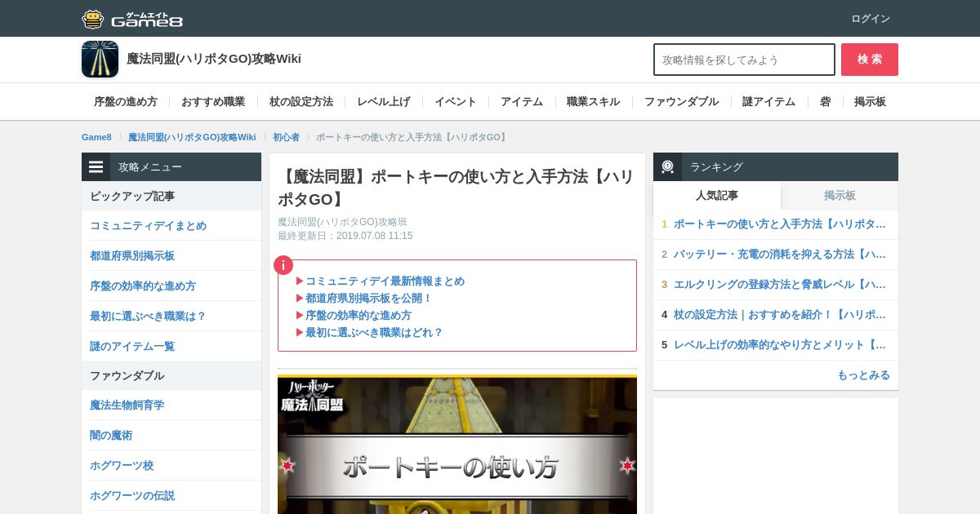Open 砦 in navigation bar
This screenshot has height=514, width=980.
825,102
